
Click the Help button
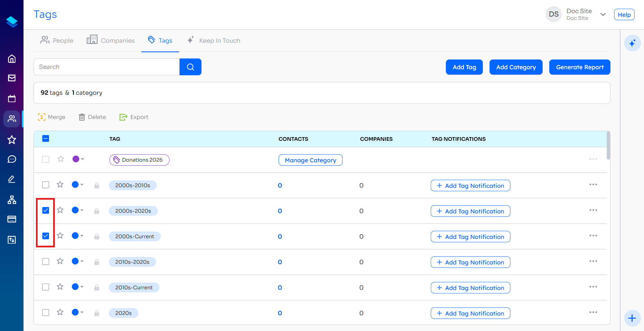[x=624, y=14]
